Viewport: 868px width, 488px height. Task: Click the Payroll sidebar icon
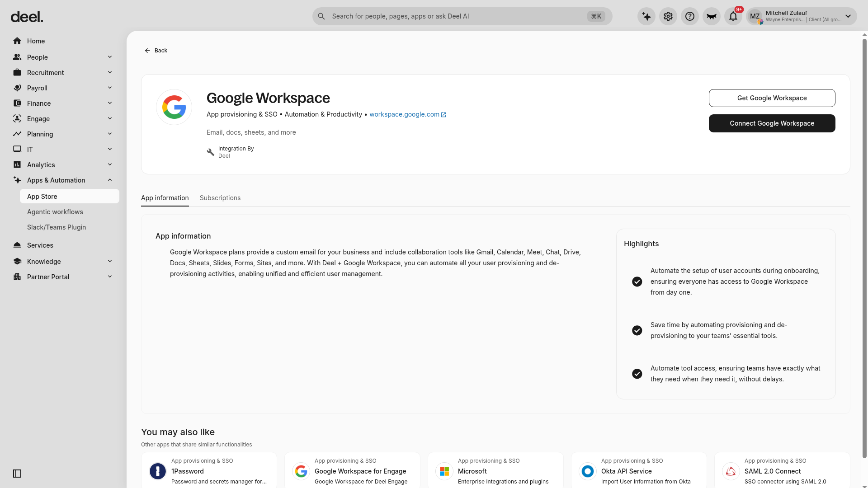click(x=17, y=88)
